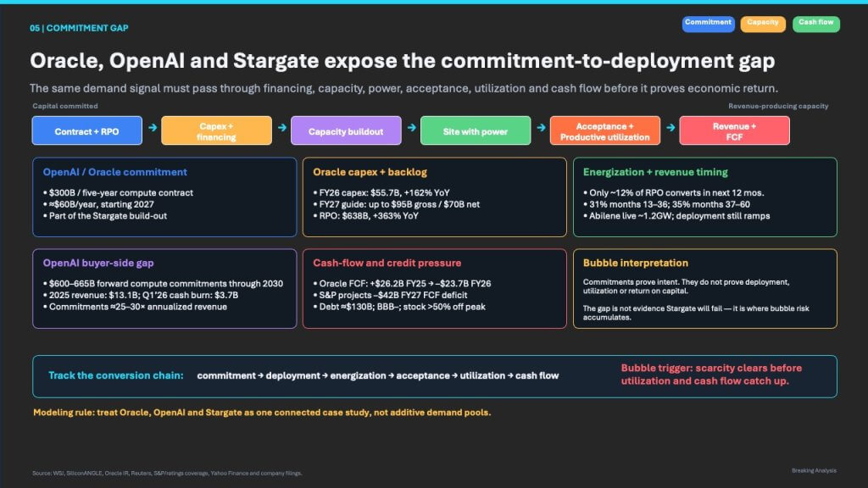Click 'Commitments prove intent' paragraph
The height and width of the screenshot is (488, 868).
pyautogui.click(x=686, y=286)
